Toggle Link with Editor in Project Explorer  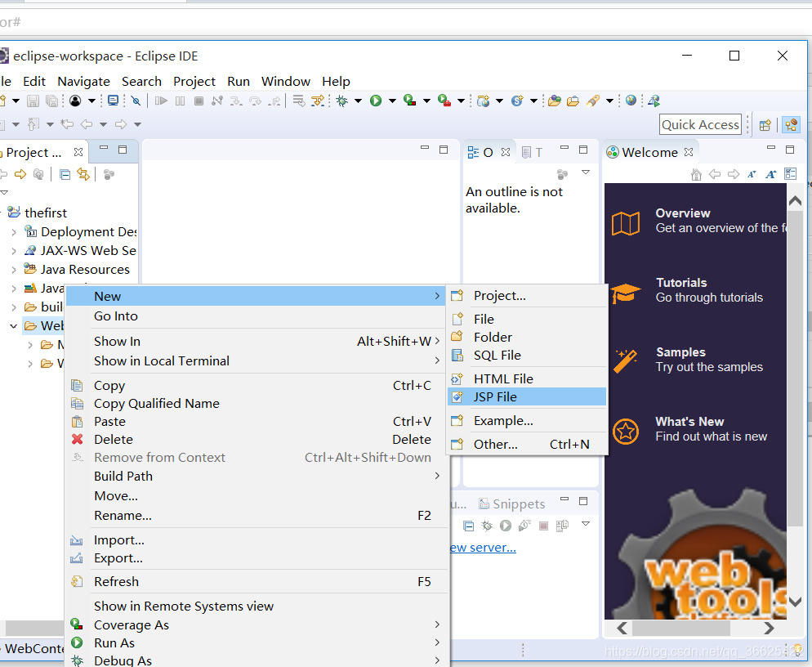[x=83, y=174]
